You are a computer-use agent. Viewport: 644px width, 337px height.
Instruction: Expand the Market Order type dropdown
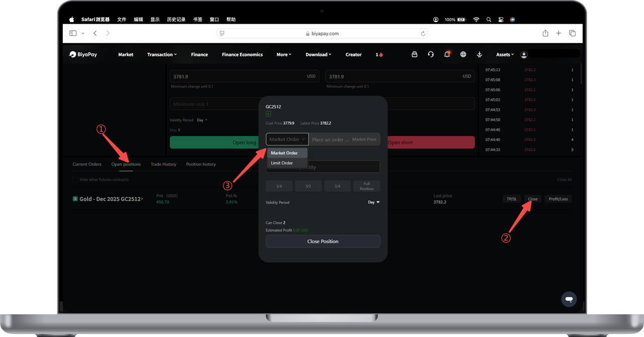pos(287,139)
